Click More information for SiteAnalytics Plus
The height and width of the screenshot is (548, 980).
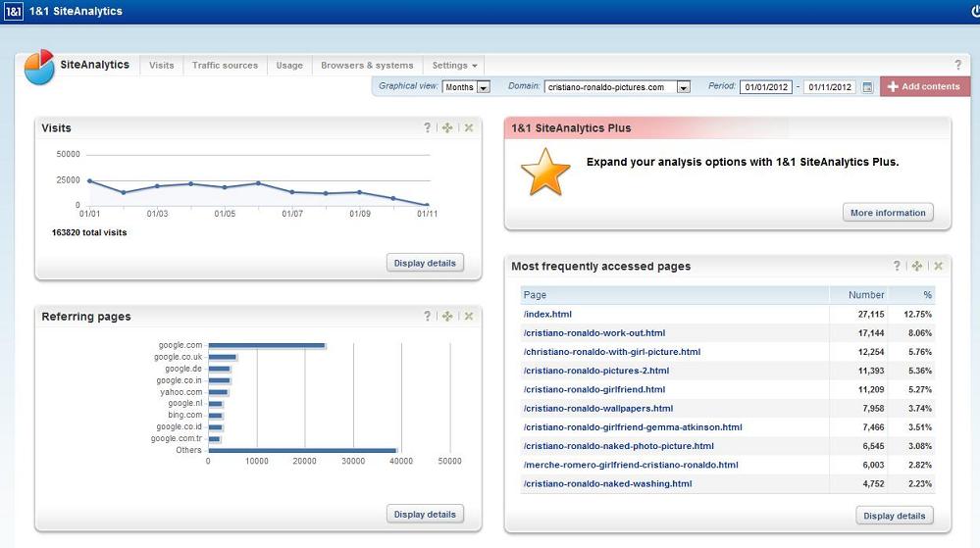(x=888, y=213)
